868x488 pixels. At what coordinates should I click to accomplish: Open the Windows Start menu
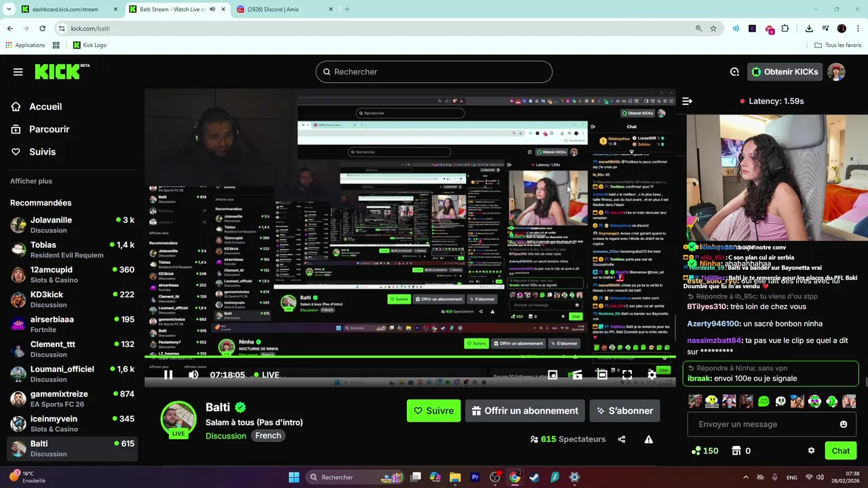pyautogui.click(x=294, y=477)
